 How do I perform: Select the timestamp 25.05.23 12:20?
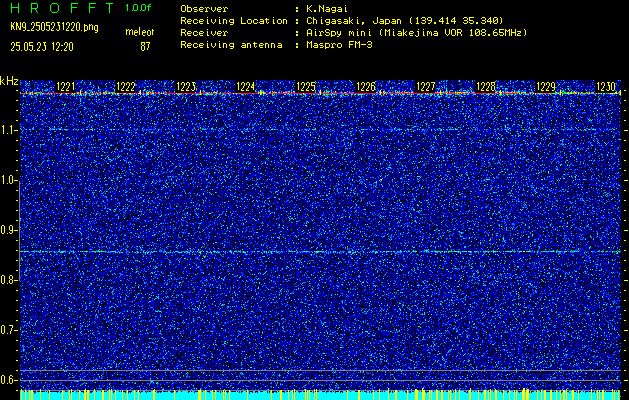[42, 47]
